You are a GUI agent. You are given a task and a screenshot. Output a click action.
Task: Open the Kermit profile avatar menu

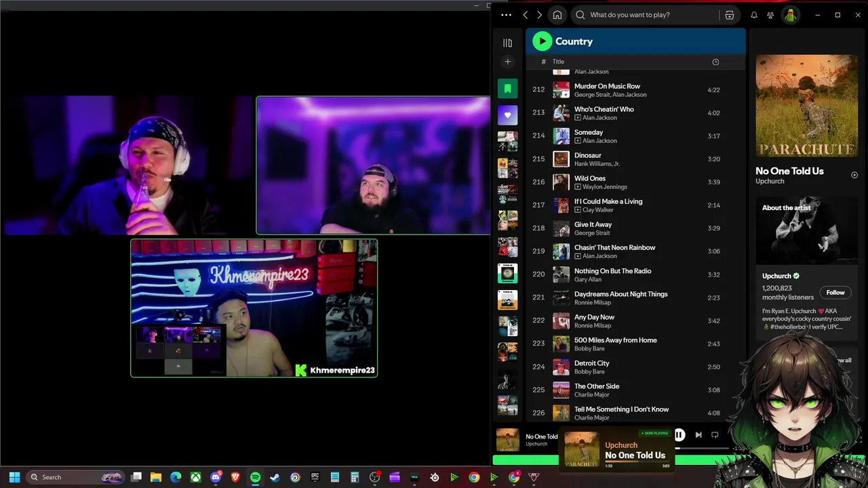[791, 15]
